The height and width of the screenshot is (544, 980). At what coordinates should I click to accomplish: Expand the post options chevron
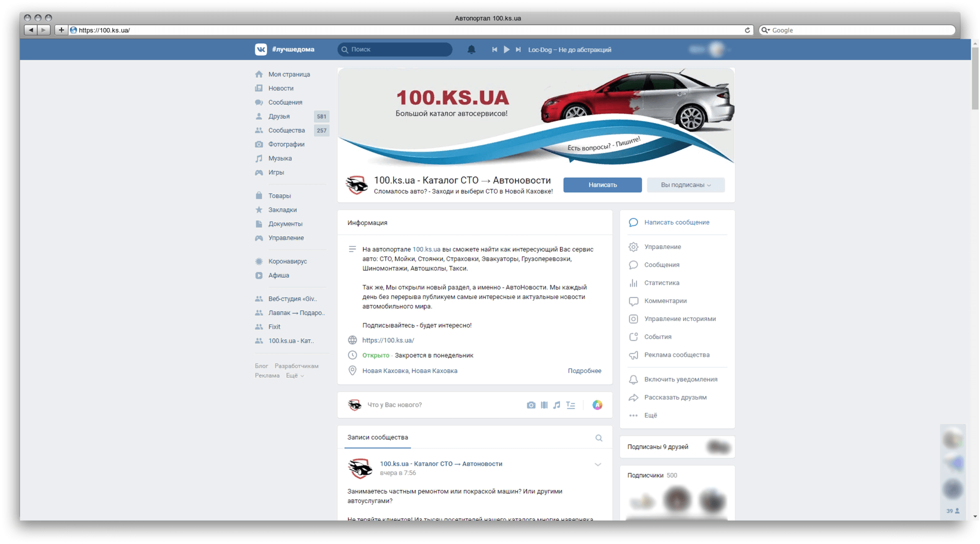click(598, 464)
